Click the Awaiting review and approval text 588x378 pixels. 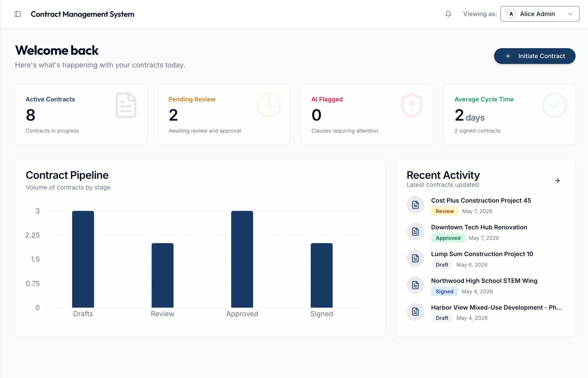205,131
